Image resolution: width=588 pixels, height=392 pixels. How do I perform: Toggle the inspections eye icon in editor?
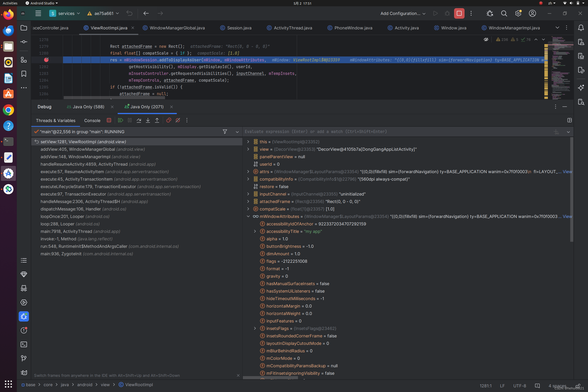[x=486, y=39]
